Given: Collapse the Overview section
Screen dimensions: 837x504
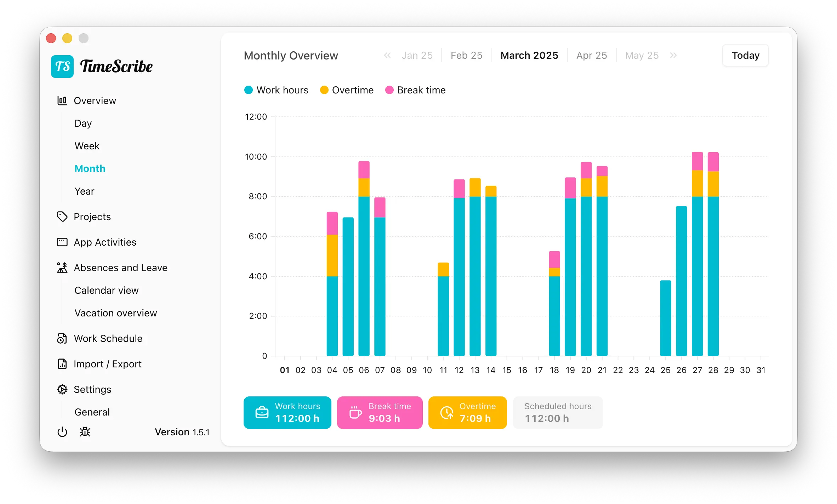Looking at the screenshot, I should coord(95,101).
